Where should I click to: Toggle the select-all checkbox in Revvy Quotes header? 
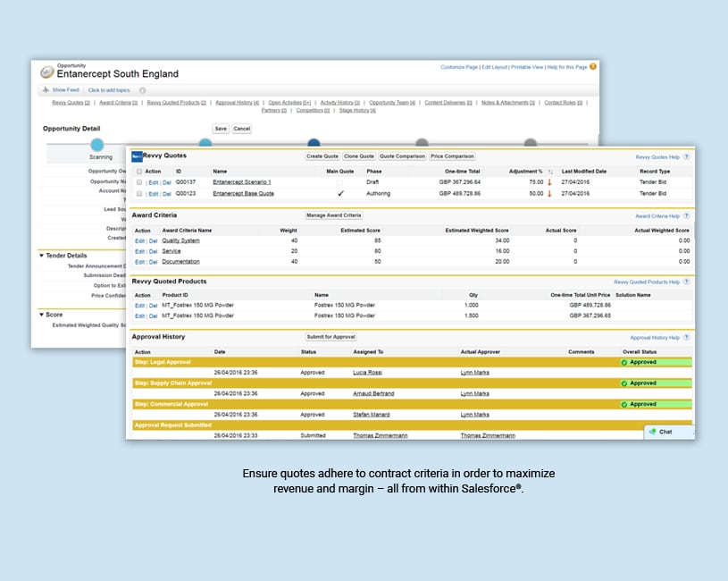tap(139, 172)
